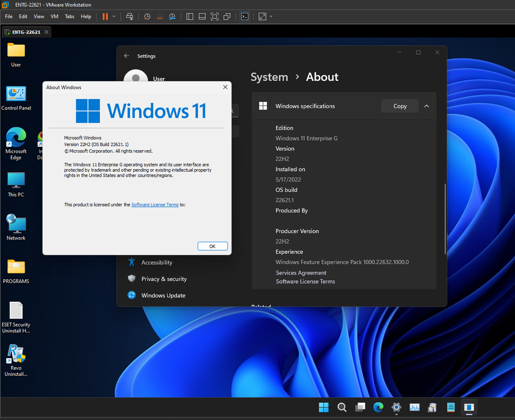Click the Installed on date 5/17/2022
This screenshot has width=515, height=420.
(288, 180)
